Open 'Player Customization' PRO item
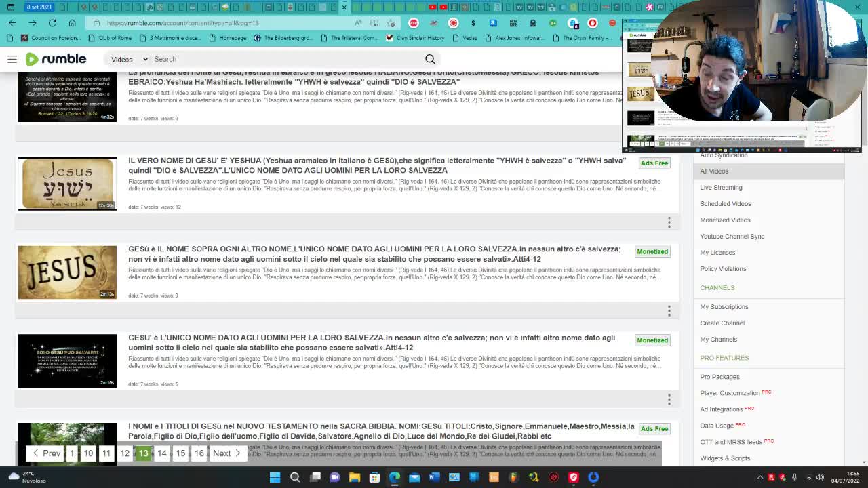 [736, 393]
